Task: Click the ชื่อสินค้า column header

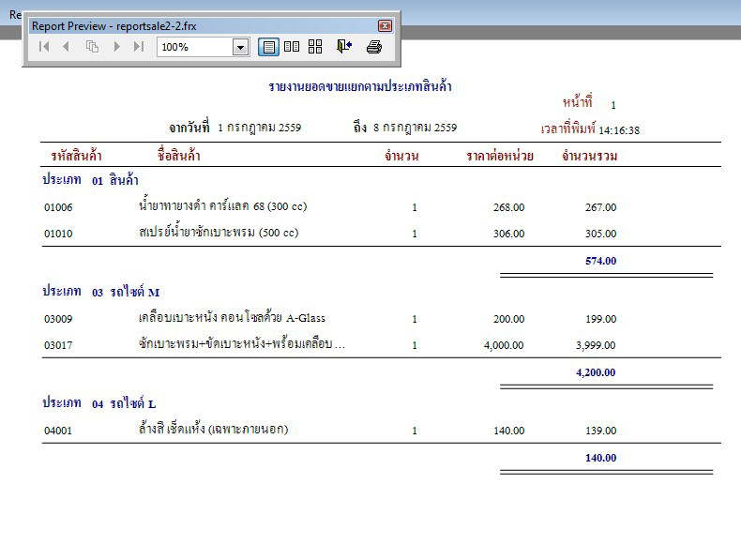Action: [x=178, y=155]
